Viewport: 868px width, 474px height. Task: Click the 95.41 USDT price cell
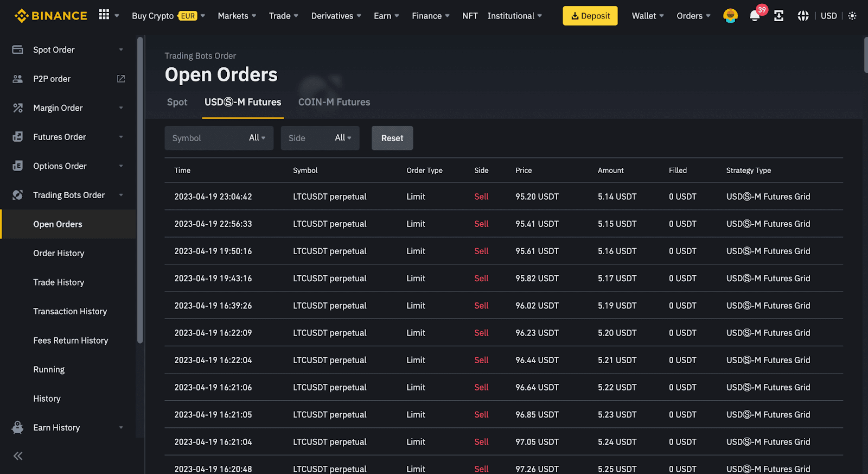tap(537, 224)
